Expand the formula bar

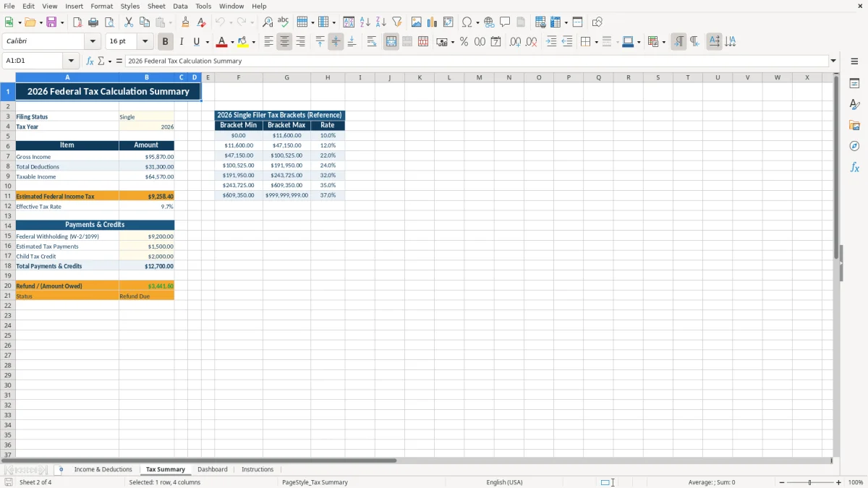[x=833, y=61]
